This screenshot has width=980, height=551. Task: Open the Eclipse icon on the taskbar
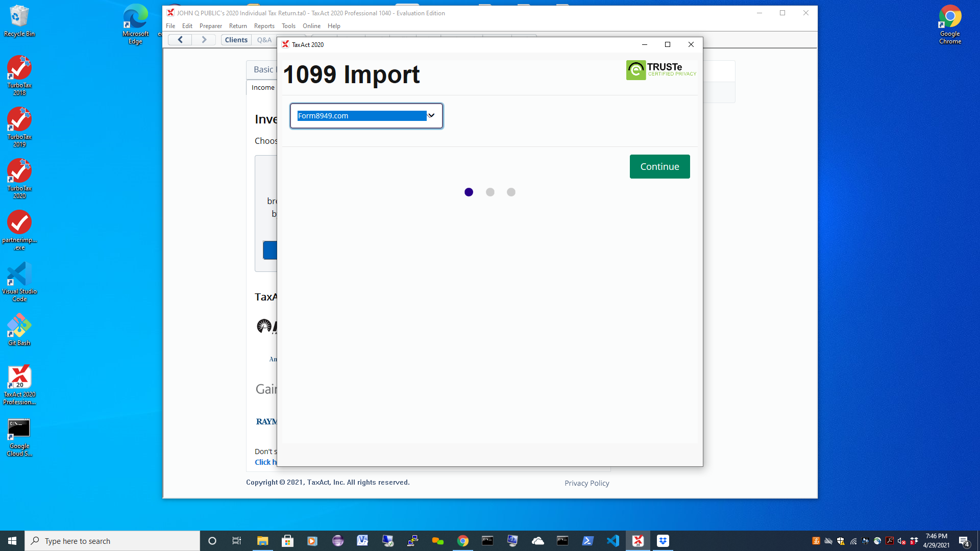pyautogui.click(x=337, y=541)
